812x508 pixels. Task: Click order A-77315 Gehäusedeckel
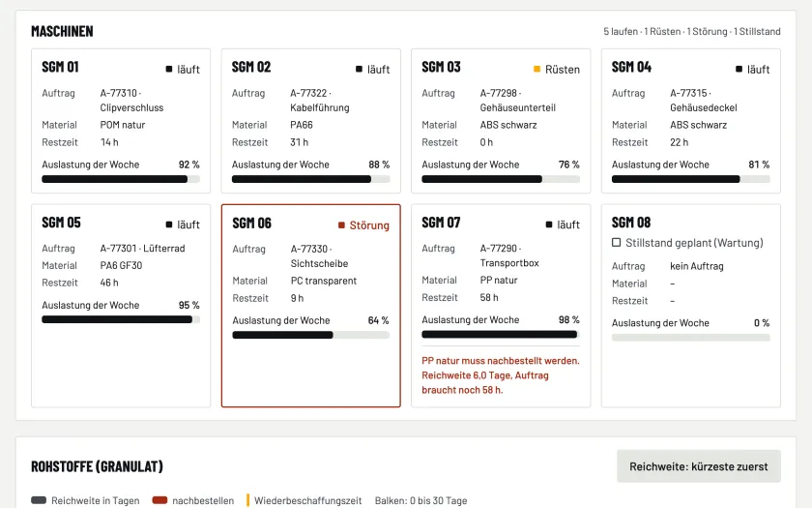click(704, 100)
